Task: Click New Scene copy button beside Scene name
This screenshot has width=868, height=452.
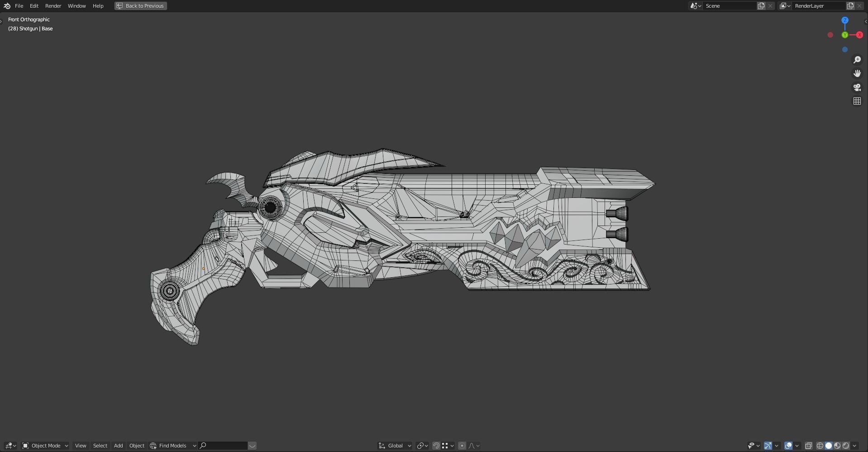Action: coord(760,6)
